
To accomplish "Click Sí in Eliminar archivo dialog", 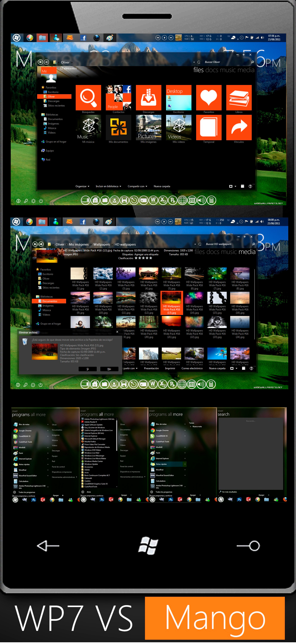I will pos(88,369).
